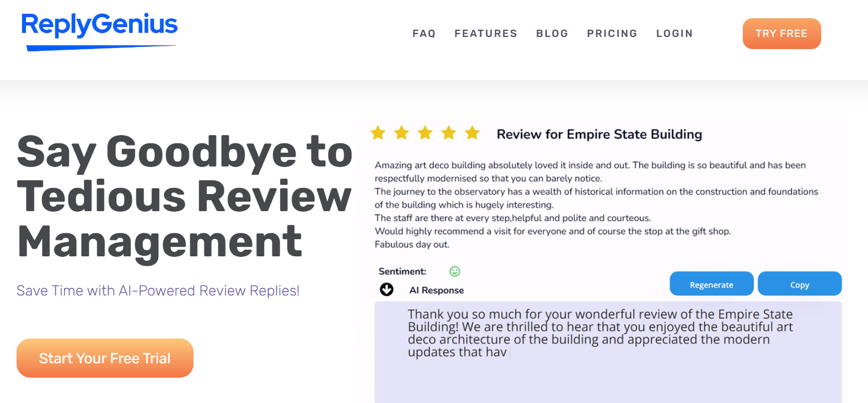Viewport: 868px width, 403px height.
Task: Click the fifth review star
Action: pos(473,133)
